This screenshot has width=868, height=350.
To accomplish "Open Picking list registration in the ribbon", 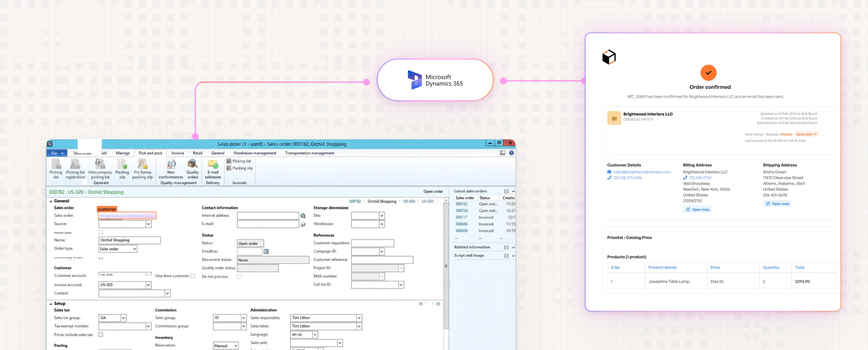I will point(75,169).
